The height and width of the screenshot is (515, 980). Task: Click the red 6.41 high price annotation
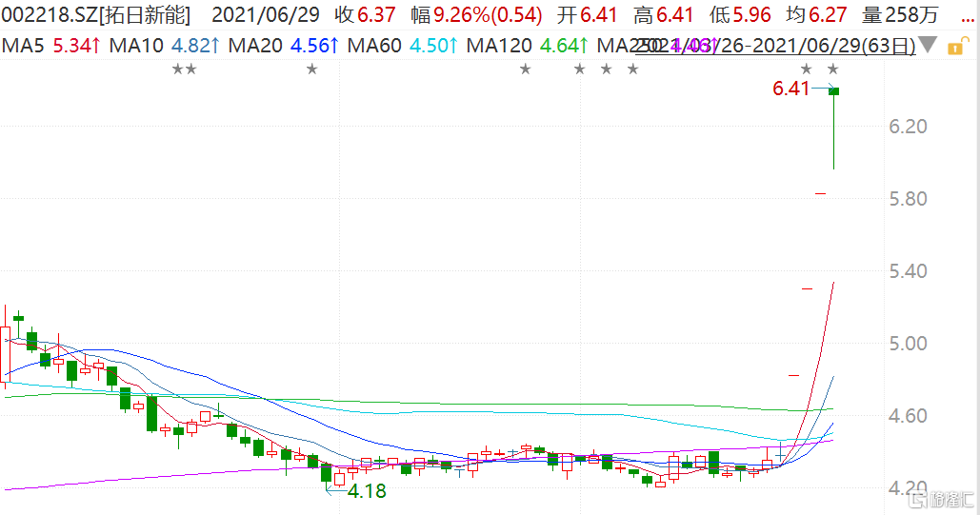point(790,89)
